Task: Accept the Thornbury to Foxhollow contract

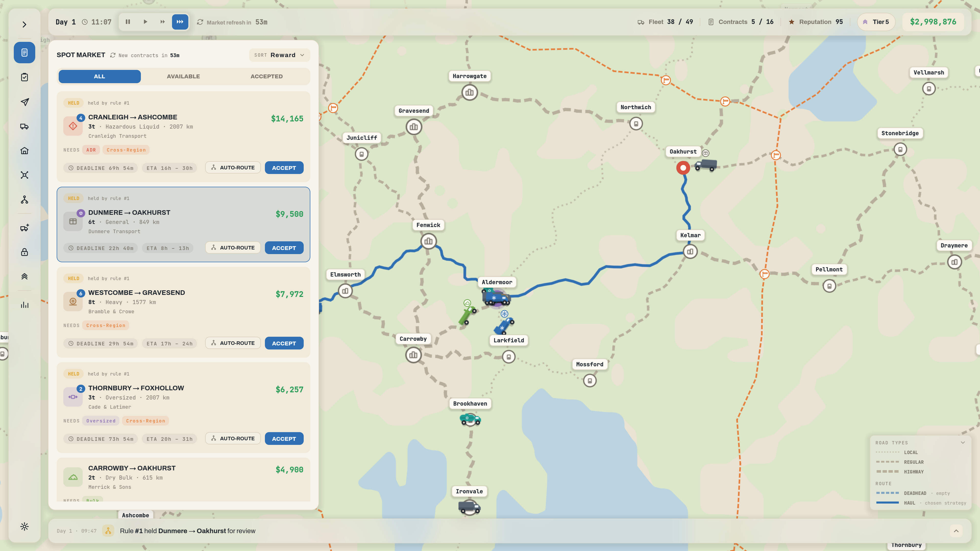Action: point(284,439)
